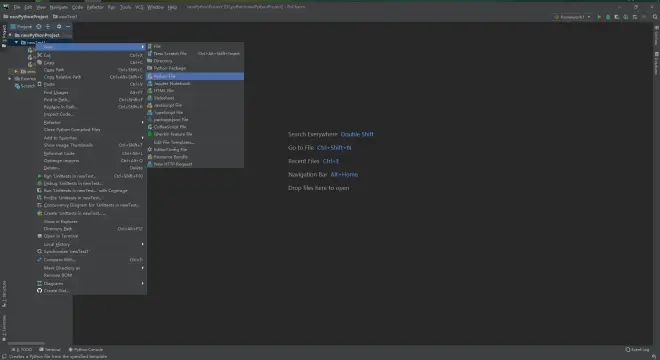The width and height of the screenshot is (660, 360).
Task: Click the Directory folder icon in submenu
Action: [x=150, y=61]
